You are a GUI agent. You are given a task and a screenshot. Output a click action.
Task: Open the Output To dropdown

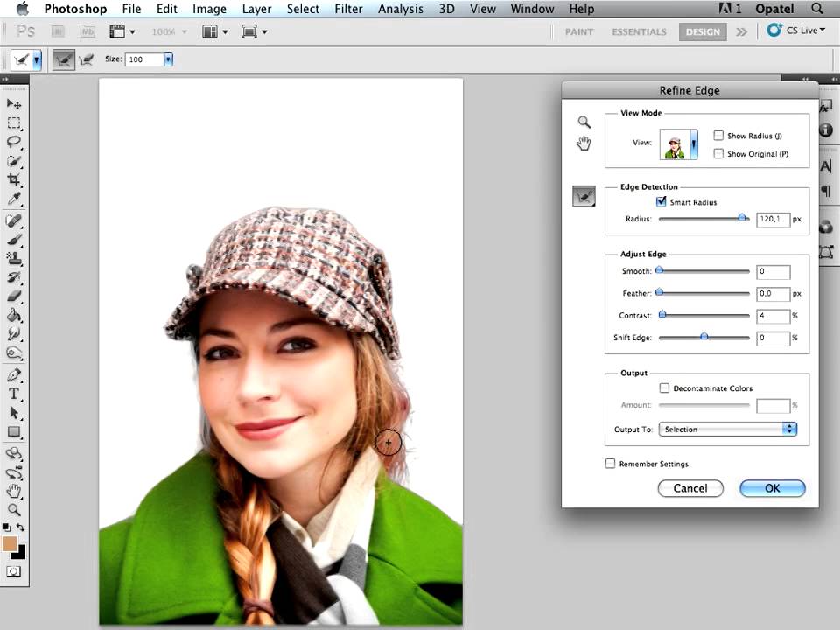tap(728, 430)
